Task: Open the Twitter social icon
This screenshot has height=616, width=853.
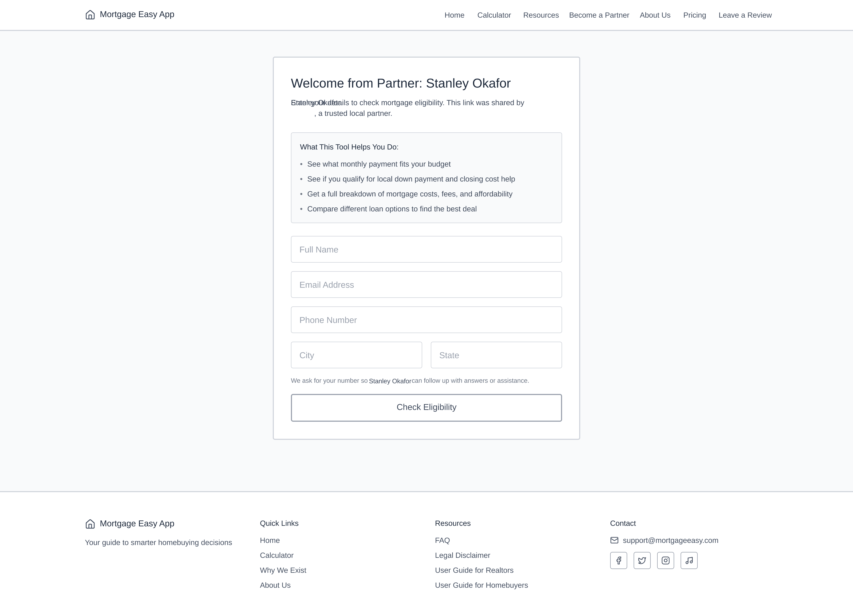Action: [642, 560]
